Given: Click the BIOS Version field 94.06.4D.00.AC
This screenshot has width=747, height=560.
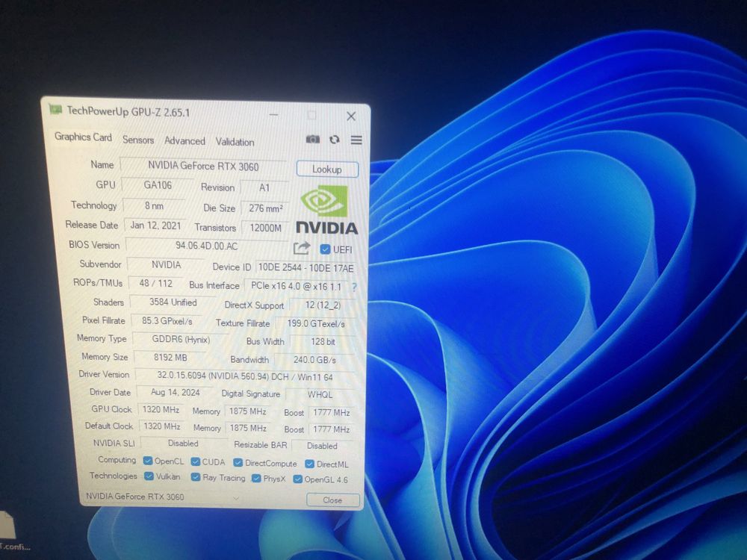Looking at the screenshot, I should click(207, 246).
